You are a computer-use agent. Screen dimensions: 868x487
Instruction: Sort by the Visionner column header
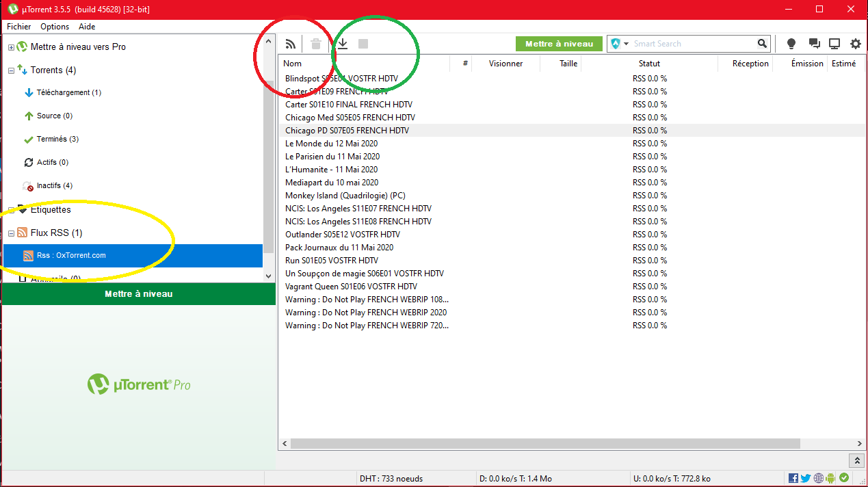pos(506,64)
